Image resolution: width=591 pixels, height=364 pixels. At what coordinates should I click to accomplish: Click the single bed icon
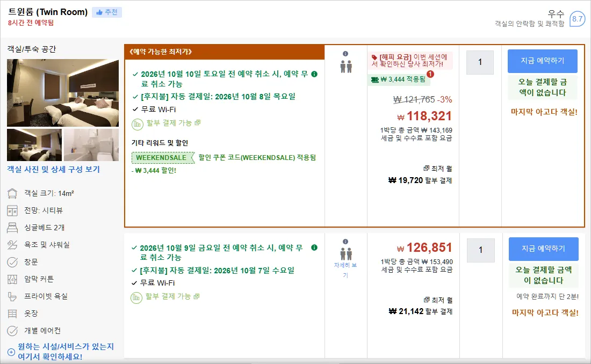coord(12,228)
